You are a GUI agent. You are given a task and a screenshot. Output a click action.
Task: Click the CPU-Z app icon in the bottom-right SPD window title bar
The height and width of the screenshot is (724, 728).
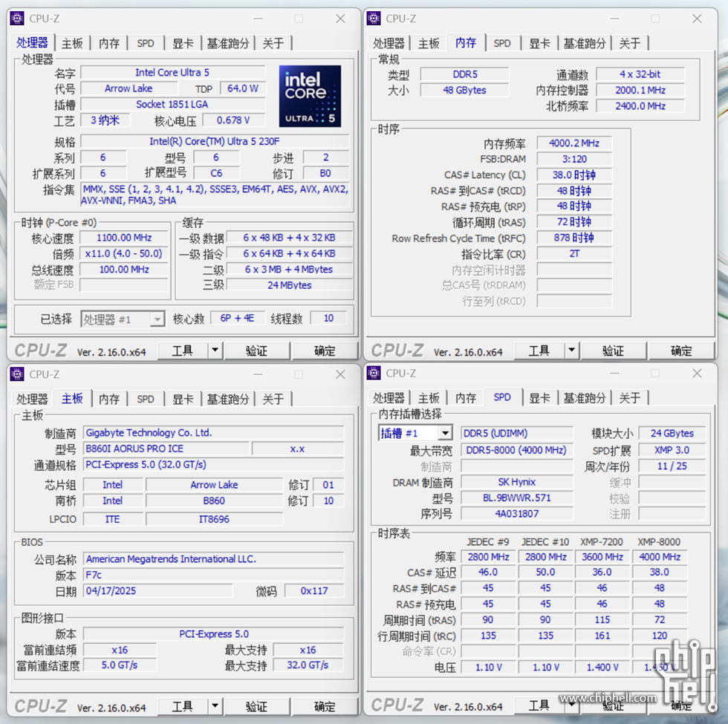[374, 373]
